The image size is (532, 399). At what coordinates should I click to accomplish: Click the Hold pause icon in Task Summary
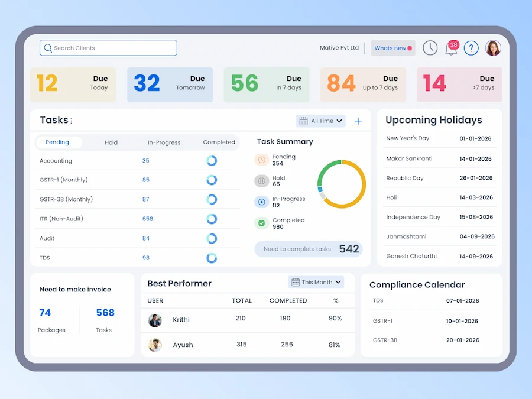tap(261, 180)
